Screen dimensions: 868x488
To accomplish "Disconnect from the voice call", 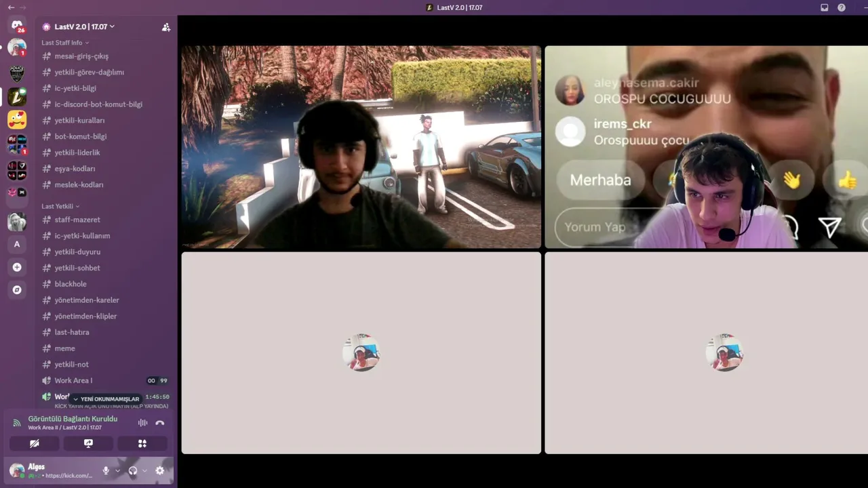I will (160, 423).
